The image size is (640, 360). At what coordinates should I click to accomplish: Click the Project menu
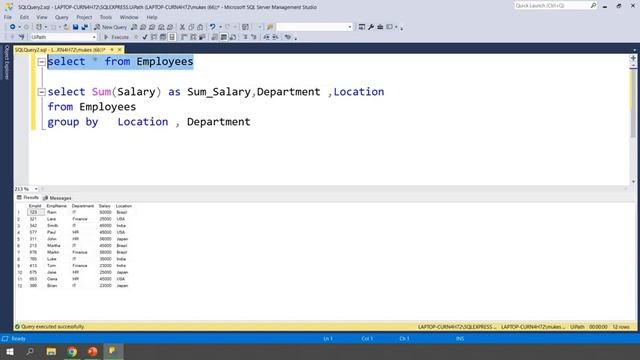coord(84,17)
